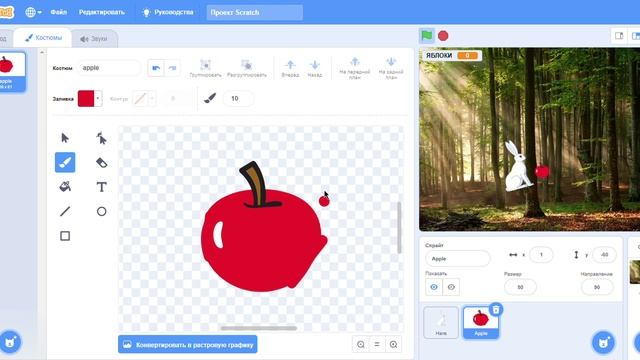Click the sprite size (Размер) field
Image resolution: width=640 pixels, height=360 pixels.
(x=520, y=287)
